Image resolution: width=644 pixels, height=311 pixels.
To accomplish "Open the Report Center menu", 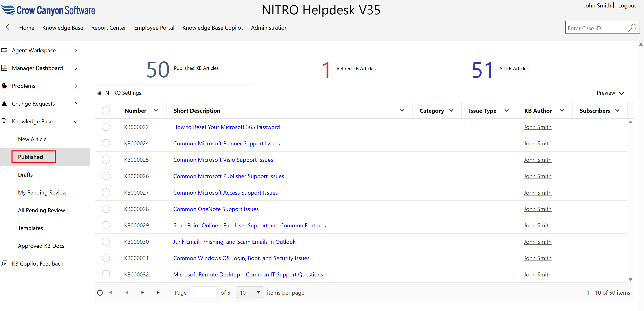I will coord(109,28).
